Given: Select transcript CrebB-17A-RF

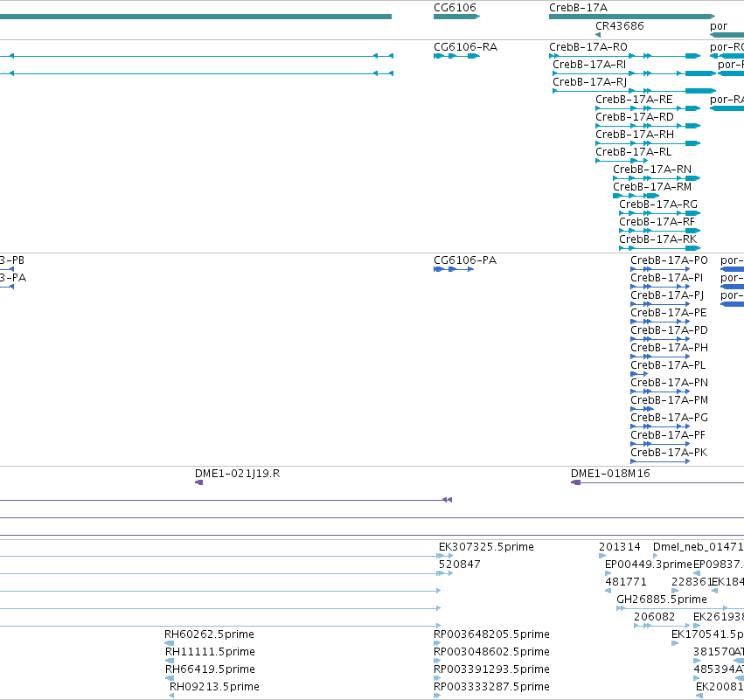Looking at the screenshot, I should click(x=657, y=223).
